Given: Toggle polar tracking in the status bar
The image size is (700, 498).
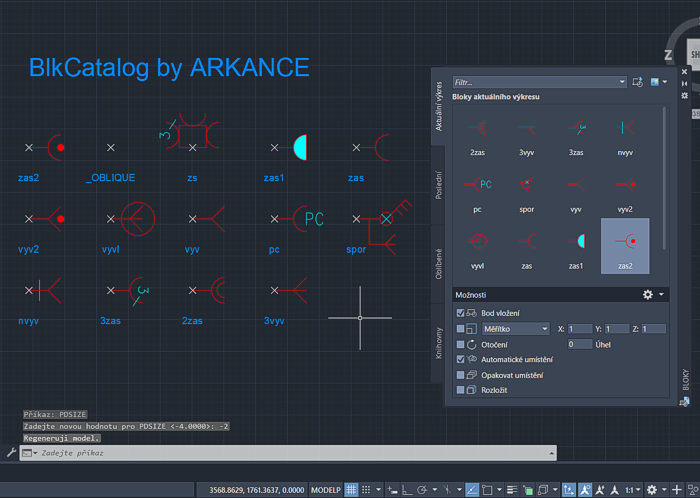Looking at the screenshot, I should coord(422,490).
